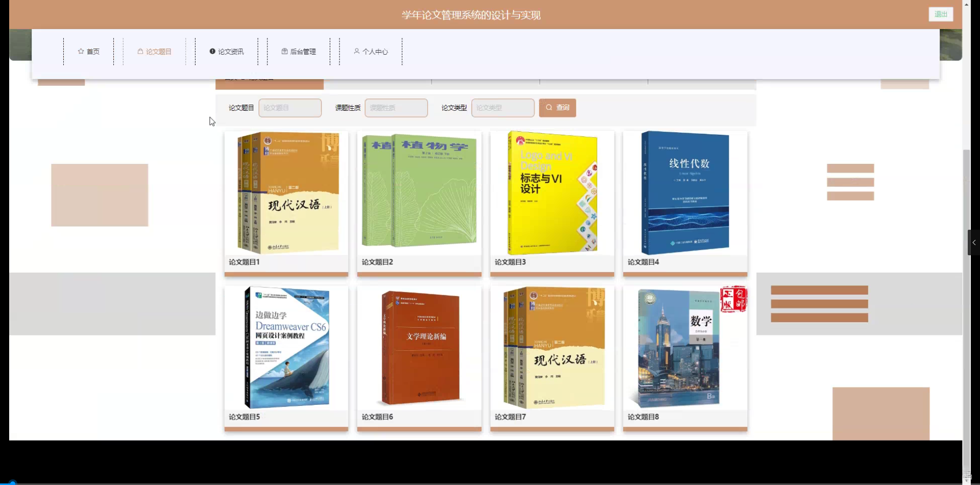Click the 论文题目6 title text

[x=377, y=417]
